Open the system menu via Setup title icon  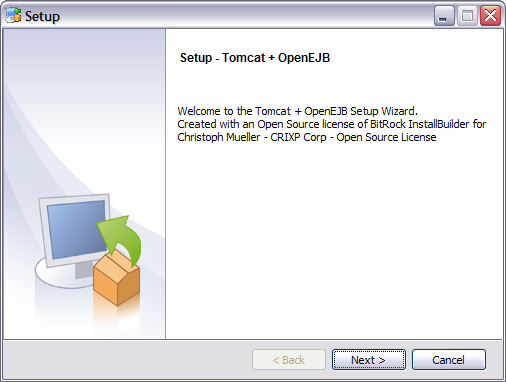pyautogui.click(x=13, y=15)
